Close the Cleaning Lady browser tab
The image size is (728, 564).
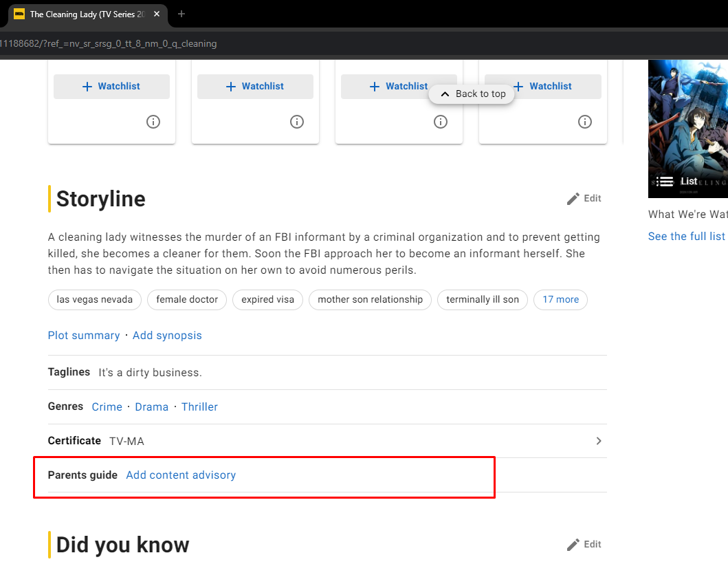coord(157,14)
